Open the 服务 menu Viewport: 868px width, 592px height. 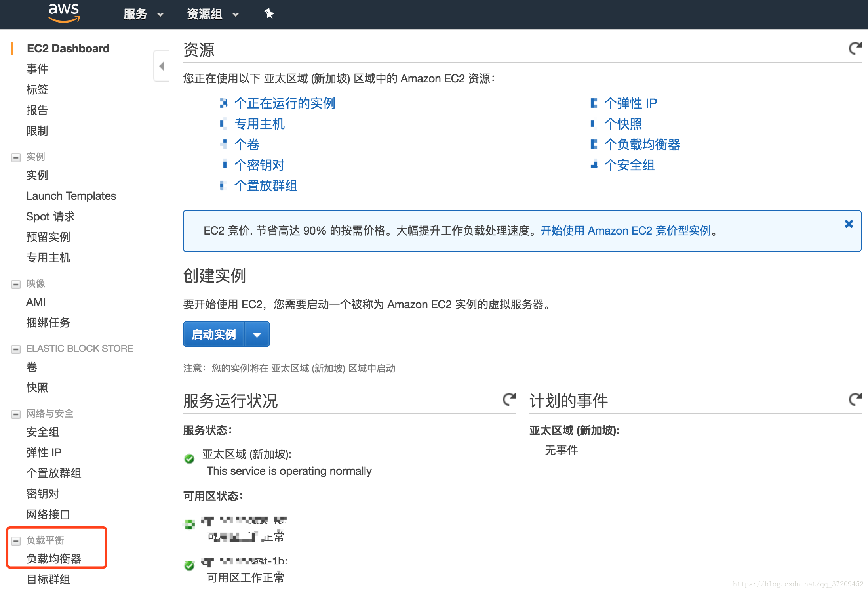pyautogui.click(x=143, y=14)
